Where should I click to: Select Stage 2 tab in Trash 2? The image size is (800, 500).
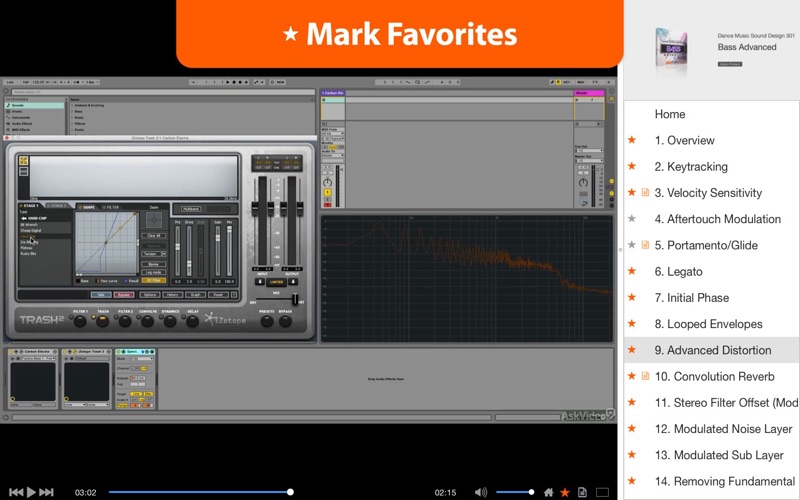click(57, 206)
